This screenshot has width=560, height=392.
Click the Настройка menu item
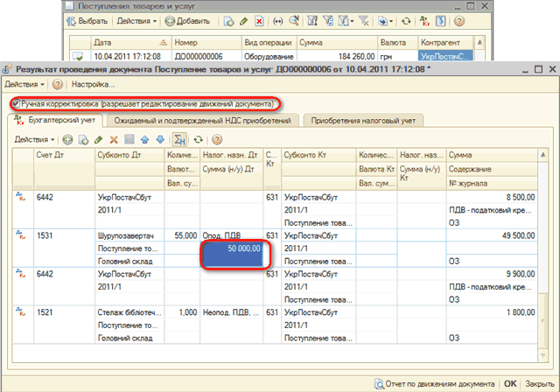[x=93, y=85]
